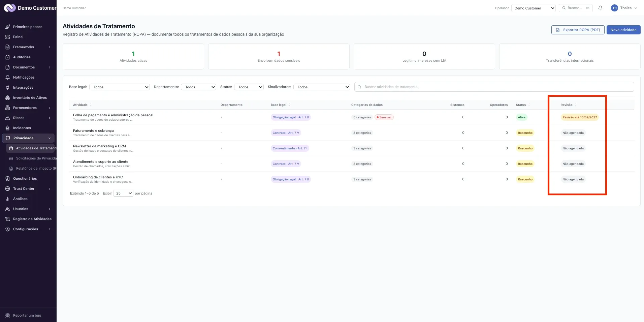
Task: Click the Registro de Atividades icon
Action: point(7,219)
